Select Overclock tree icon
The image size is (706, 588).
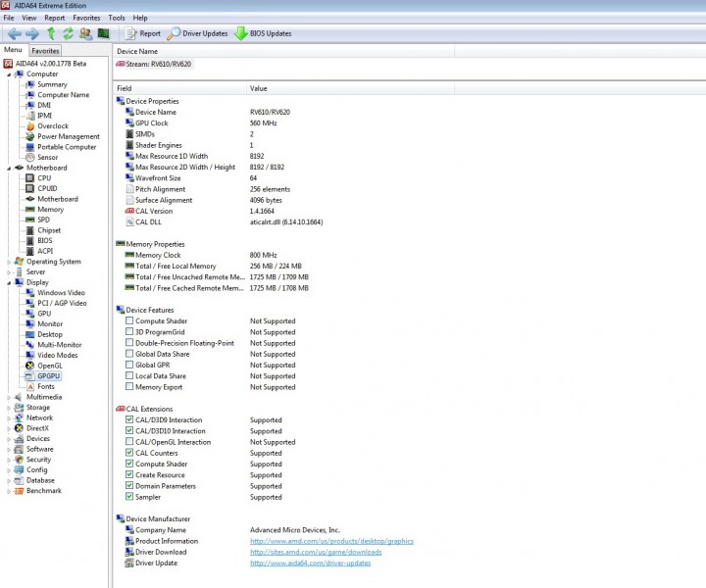pyautogui.click(x=30, y=126)
